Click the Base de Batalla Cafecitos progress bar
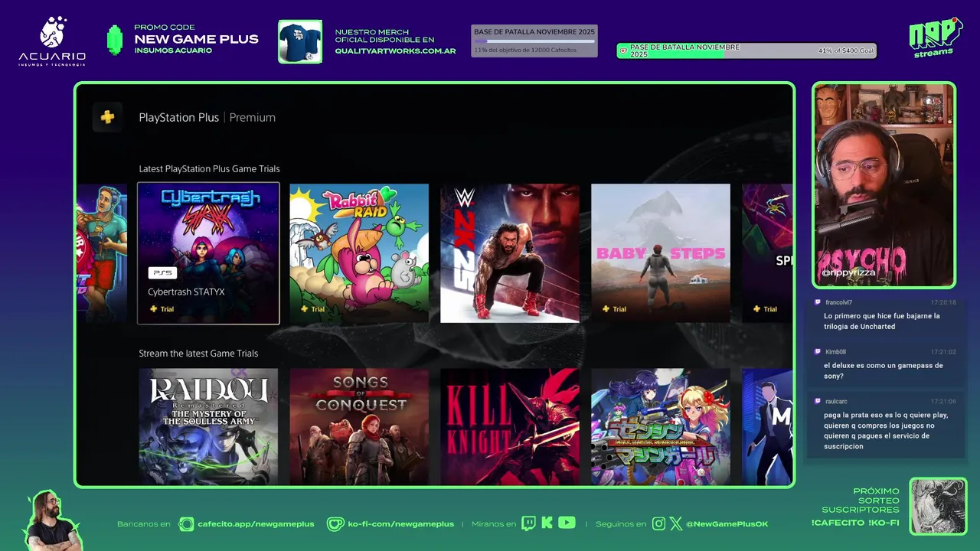Image resolution: width=980 pixels, height=551 pixels. (534, 41)
